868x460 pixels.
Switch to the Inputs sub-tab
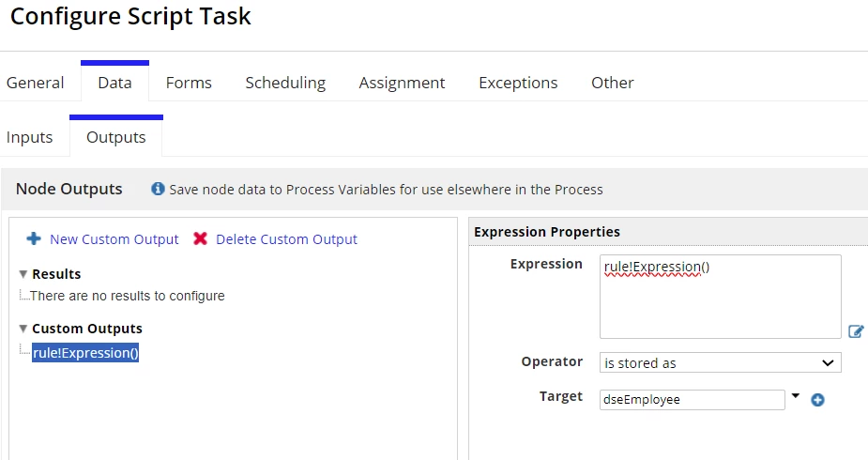click(30, 137)
